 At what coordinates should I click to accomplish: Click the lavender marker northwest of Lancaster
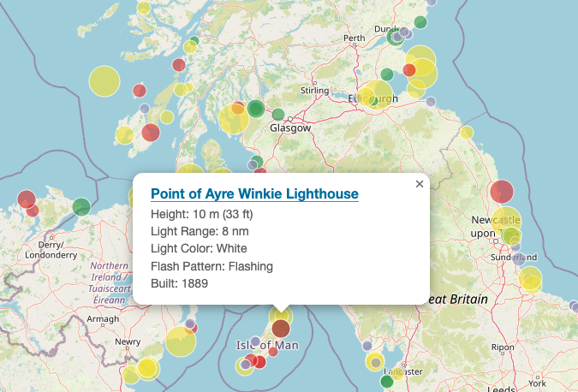click(367, 346)
